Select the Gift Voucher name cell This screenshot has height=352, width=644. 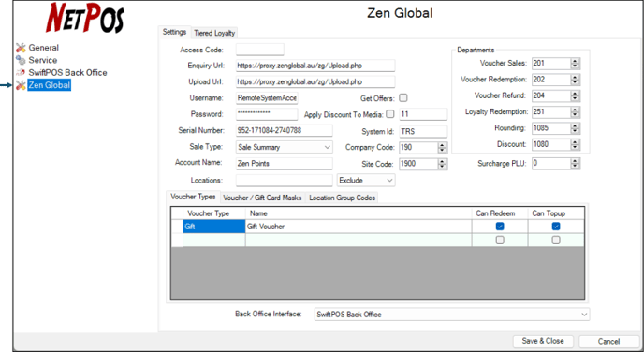click(359, 227)
